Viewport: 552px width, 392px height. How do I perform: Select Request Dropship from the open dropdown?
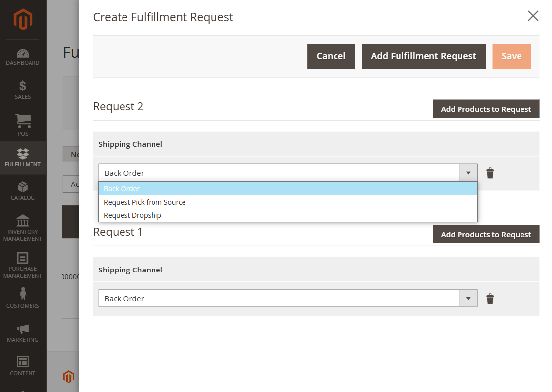[132, 215]
